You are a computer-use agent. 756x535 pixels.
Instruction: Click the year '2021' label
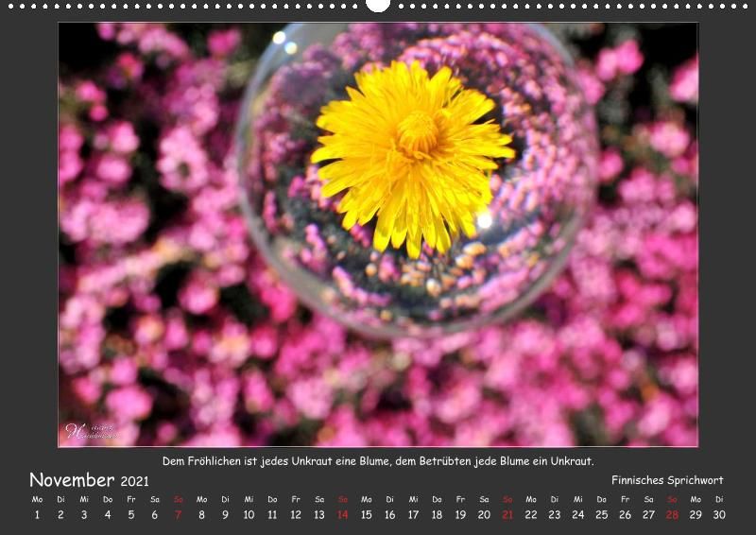click(x=134, y=481)
